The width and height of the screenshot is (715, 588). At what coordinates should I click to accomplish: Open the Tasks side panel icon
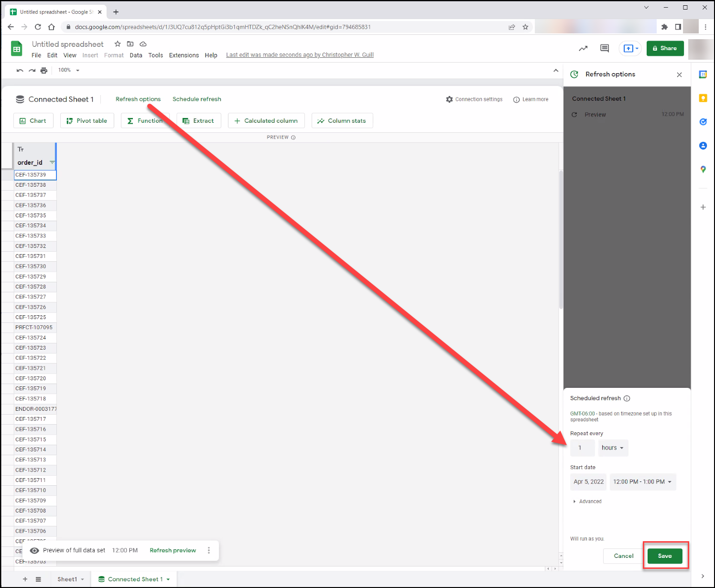point(703,122)
